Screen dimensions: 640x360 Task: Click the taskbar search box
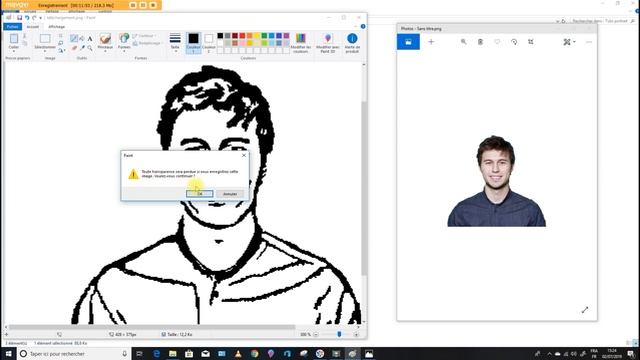click(73, 353)
